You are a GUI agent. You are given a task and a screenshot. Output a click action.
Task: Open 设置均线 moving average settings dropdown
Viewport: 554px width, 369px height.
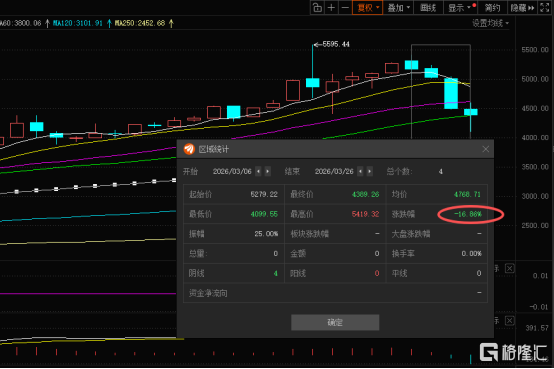coord(490,23)
